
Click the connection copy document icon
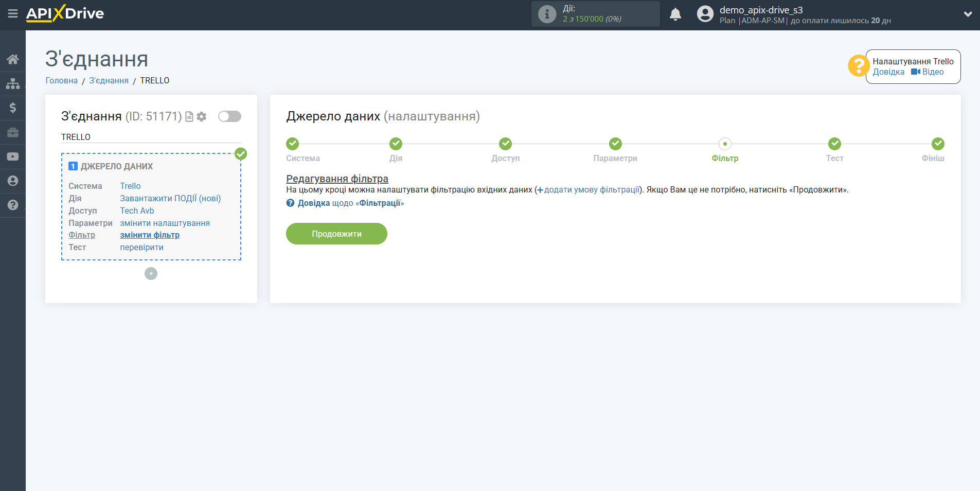[x=189, y=117]
